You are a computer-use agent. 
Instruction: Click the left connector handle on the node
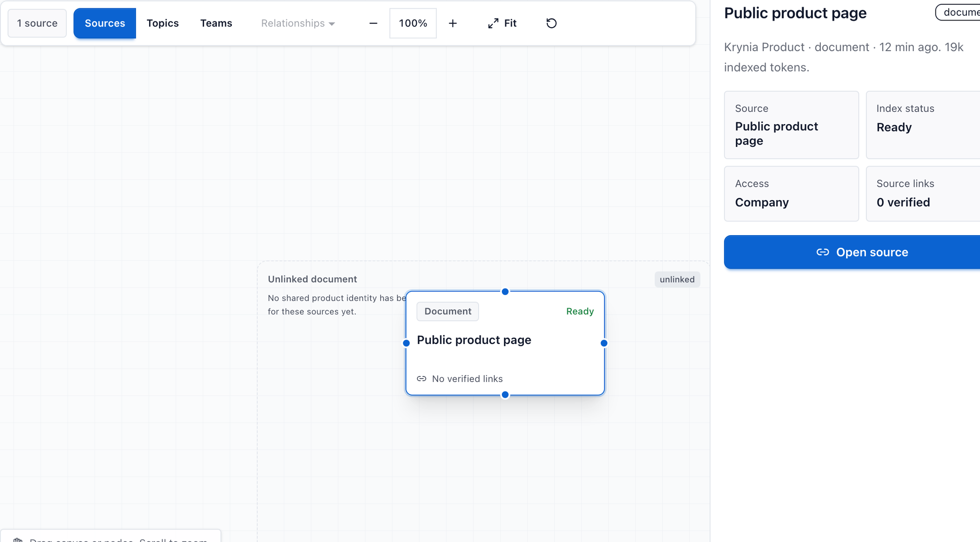tap(406, 343)
